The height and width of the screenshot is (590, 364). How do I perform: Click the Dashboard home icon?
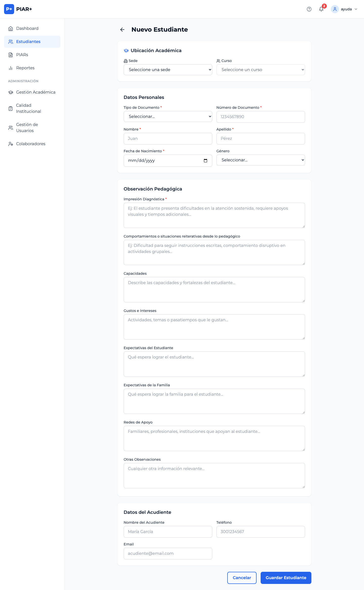pyautogui.click(x=11, y=29)
